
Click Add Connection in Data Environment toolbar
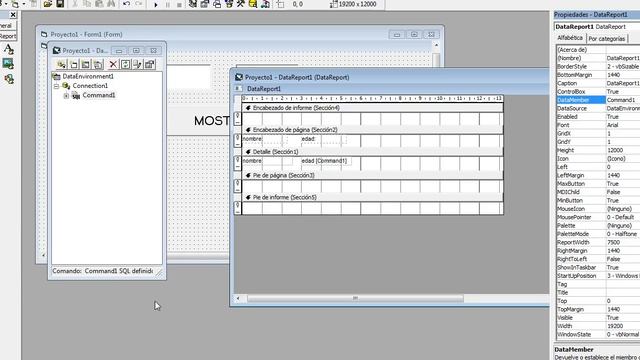click(x=62, y=64)
